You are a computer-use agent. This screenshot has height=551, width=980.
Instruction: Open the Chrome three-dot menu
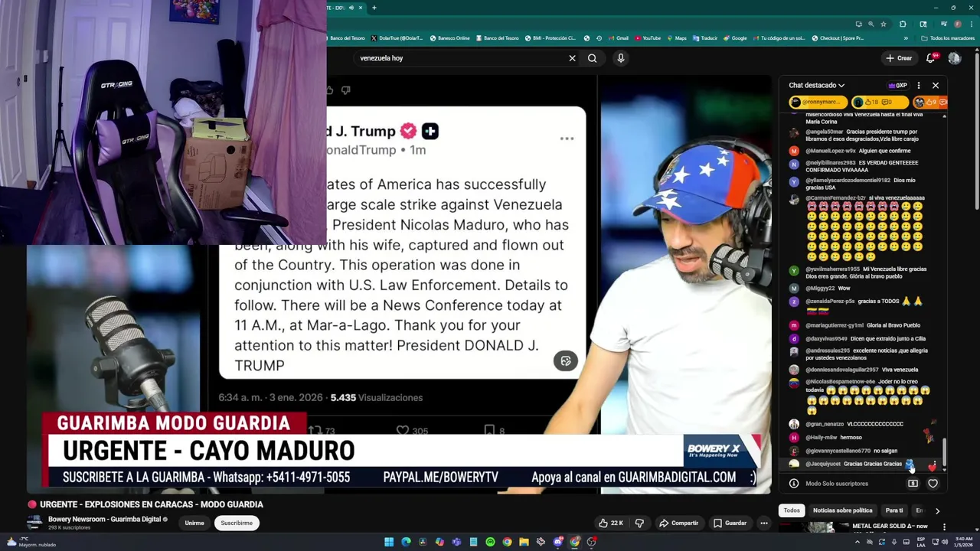coord(970,24)
